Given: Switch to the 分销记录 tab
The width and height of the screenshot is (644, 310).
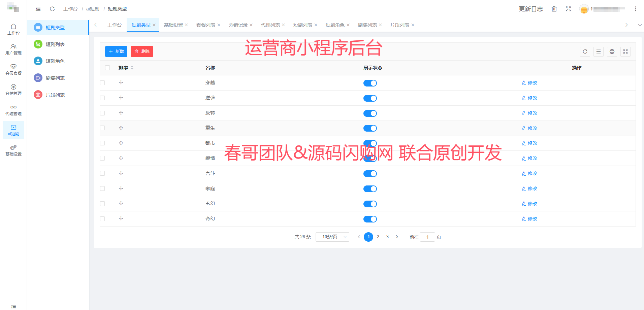Looking at the screenshot, I should (238, 25).
